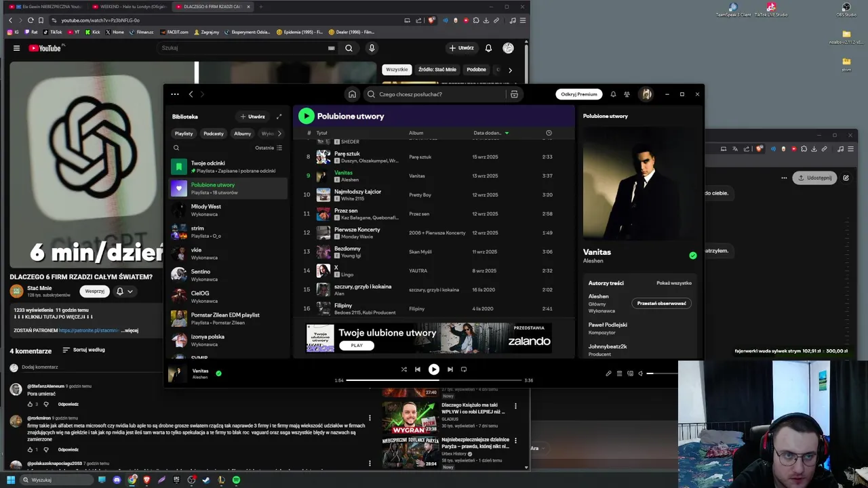
Task: Open Sentino artist in library
Action: click(x=228, y=275)
